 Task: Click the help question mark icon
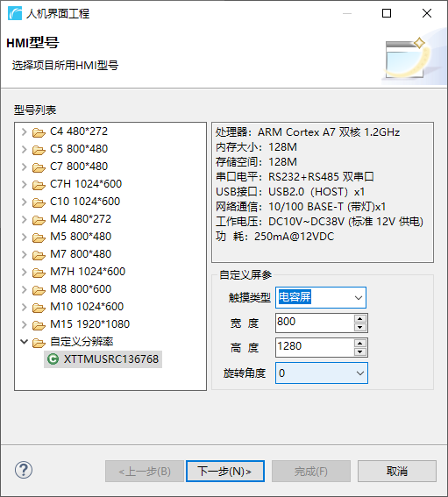[x=24, y=470]
